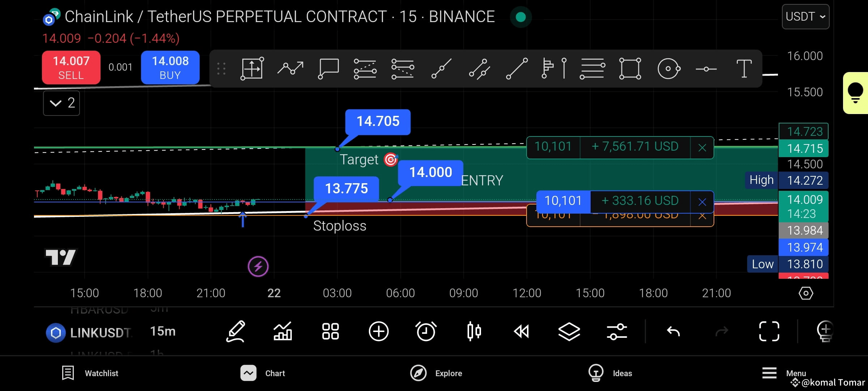Switch to the Explore tab
Screen dimensions: 868x391
(x=436, y=373)
